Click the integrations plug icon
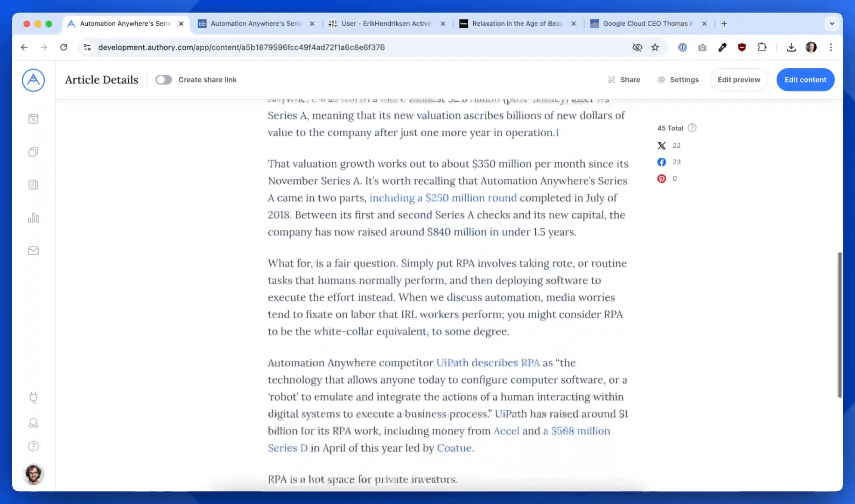Screen dimensions: 855x504 click(x=33, y=398)
